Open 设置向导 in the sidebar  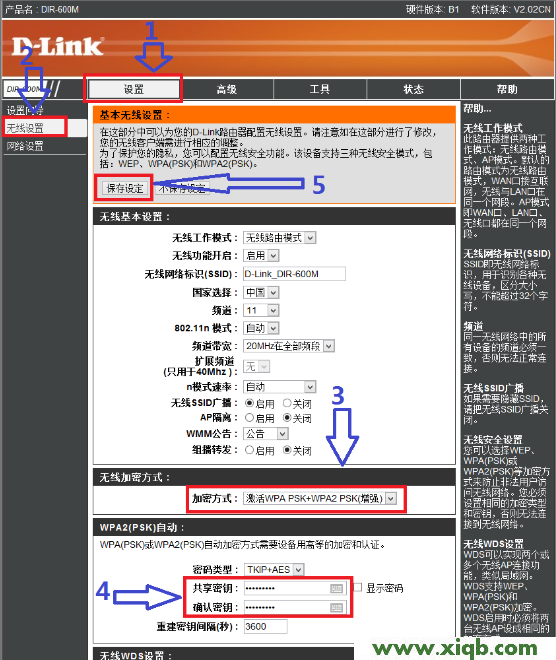point(25,110)
